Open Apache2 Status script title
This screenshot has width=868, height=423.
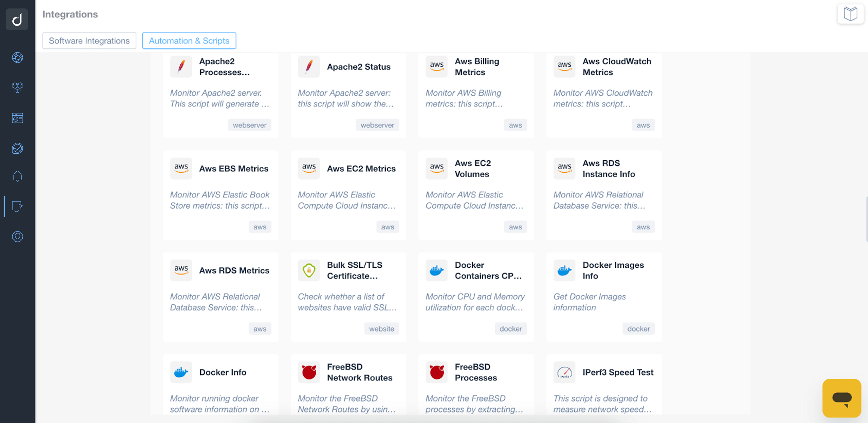tap(359, 67)
